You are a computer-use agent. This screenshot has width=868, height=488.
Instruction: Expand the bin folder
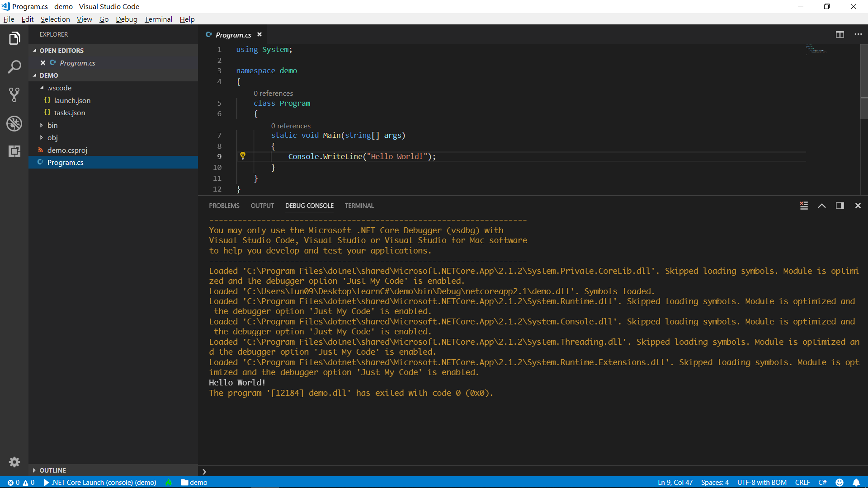(52, 125)
